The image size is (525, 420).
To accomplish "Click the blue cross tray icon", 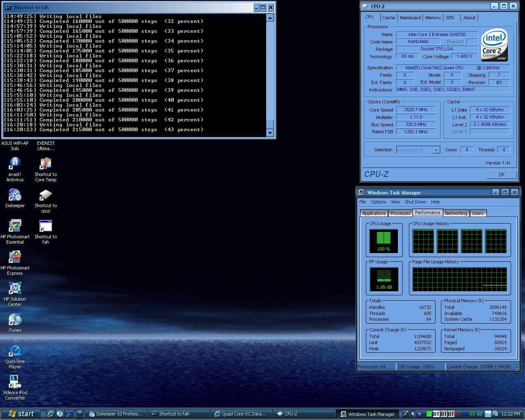I will click(x=420, y=414).
